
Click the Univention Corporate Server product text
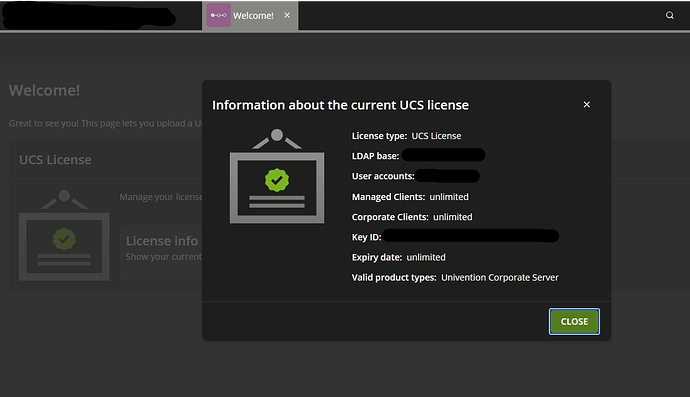pos(500,278)
